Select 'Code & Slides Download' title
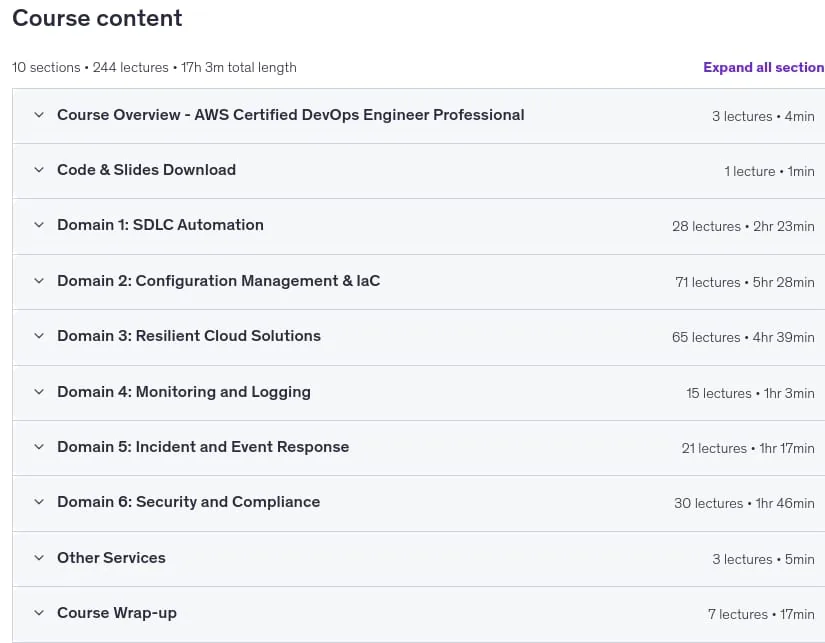825x643 pixels. point(146,170)
